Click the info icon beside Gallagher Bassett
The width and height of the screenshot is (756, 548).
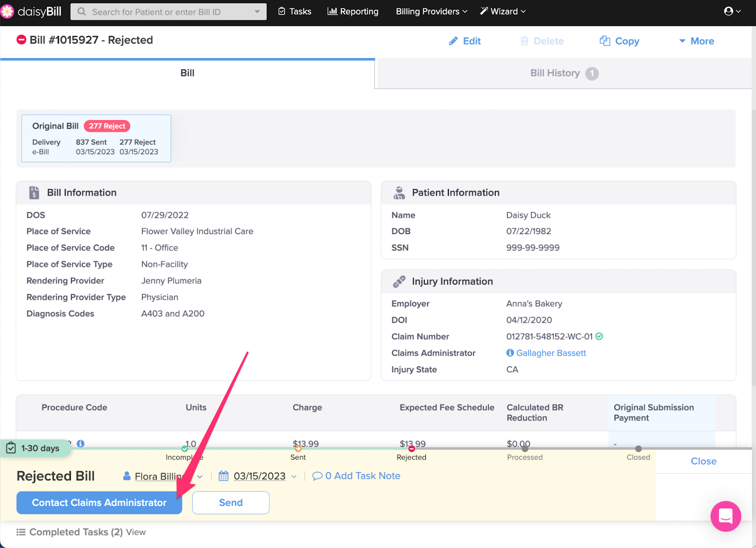510,353
